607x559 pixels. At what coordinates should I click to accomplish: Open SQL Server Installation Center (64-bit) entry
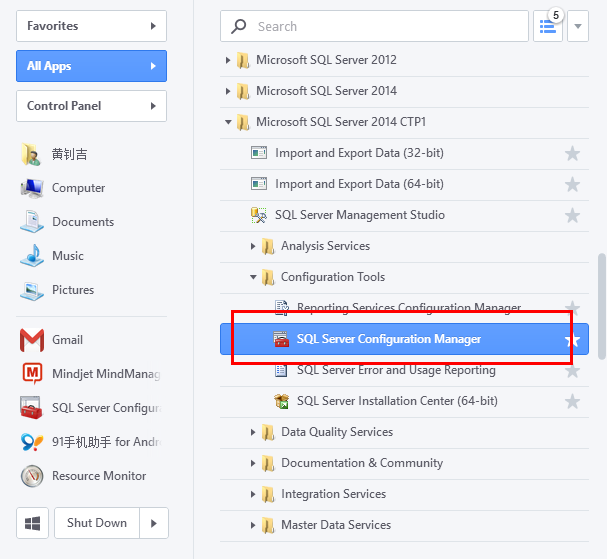pyautogui.click(x=404, y=401)
